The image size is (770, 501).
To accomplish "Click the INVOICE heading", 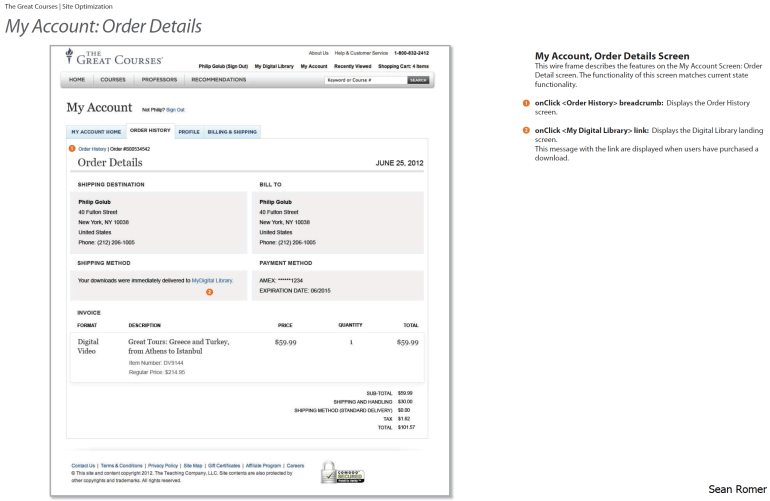I will [89, 313].
